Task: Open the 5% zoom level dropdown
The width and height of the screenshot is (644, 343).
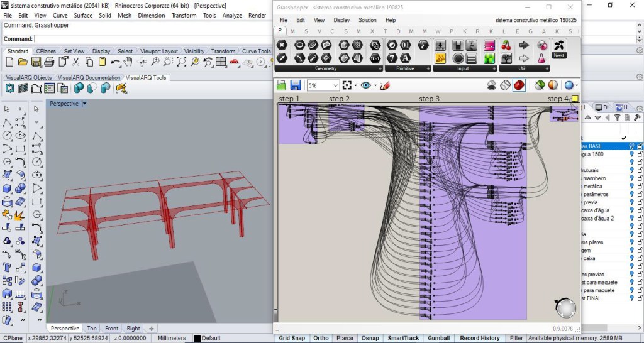Action: pyautogui.click(x=335, y=85)
